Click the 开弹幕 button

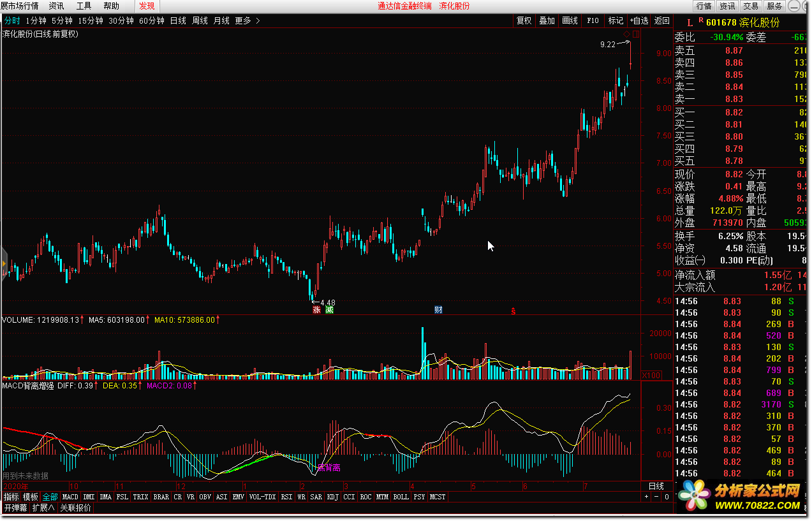tap(15, 508)
